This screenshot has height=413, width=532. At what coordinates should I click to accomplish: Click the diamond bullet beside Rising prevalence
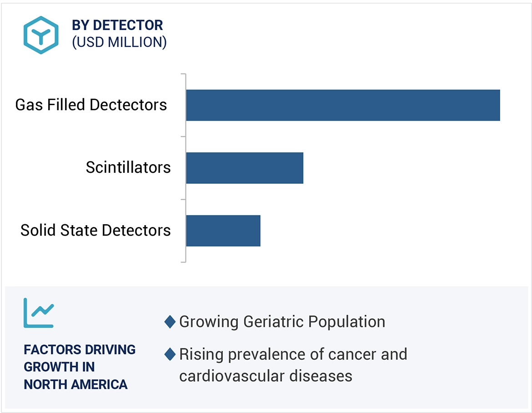click(170, 354)
